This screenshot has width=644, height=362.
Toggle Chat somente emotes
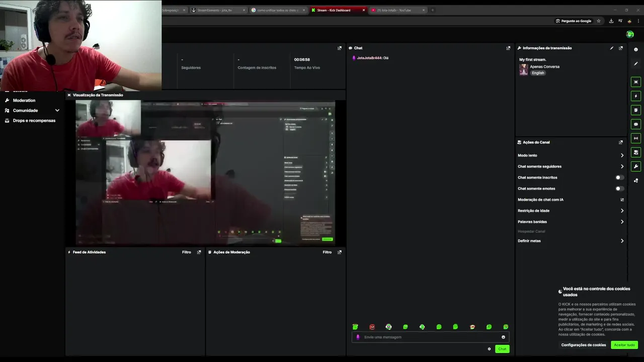click(620, 189)
